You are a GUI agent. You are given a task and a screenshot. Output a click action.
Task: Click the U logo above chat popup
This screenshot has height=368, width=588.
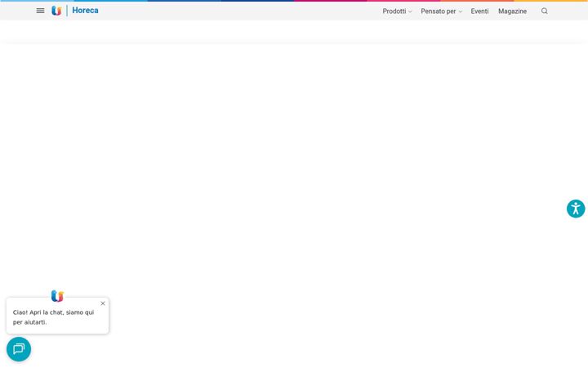(57, 296)
